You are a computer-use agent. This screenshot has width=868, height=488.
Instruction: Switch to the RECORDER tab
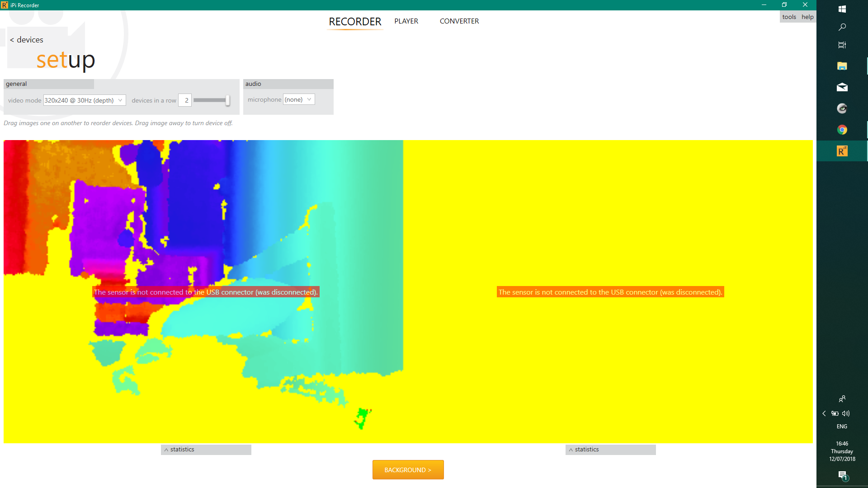click(x=355, y=22)
